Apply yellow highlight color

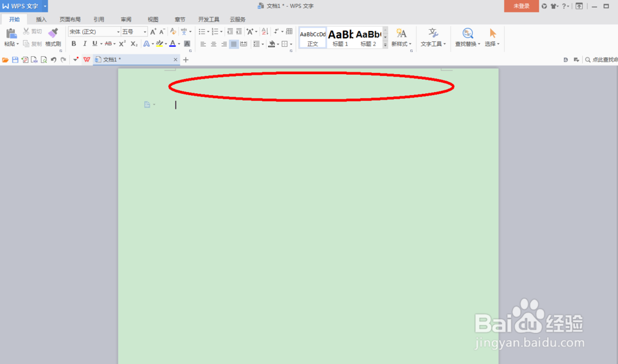coord(159,44)
